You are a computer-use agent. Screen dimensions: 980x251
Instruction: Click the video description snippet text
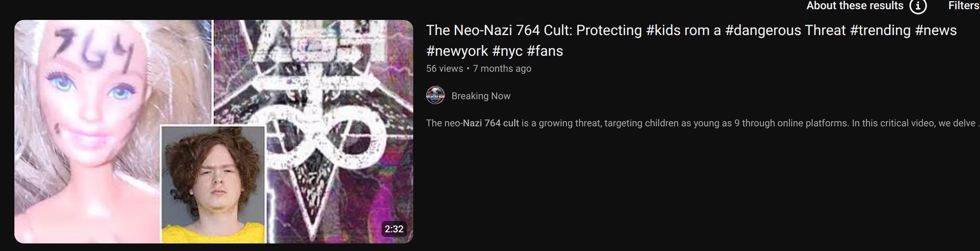tap(703, 123)
